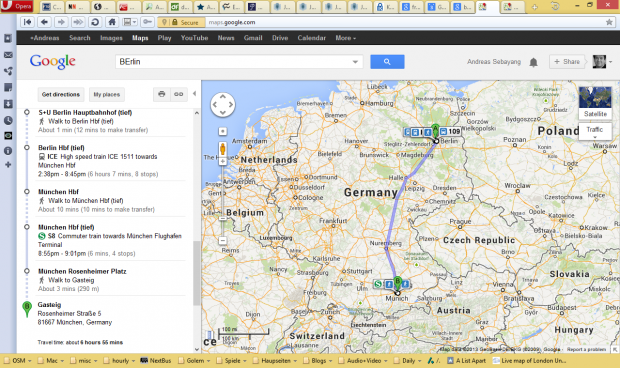Image resolution: width=620 pixels, height=368 pixels.
Task: Open the Opera main menu button
Action: (17, 6)
